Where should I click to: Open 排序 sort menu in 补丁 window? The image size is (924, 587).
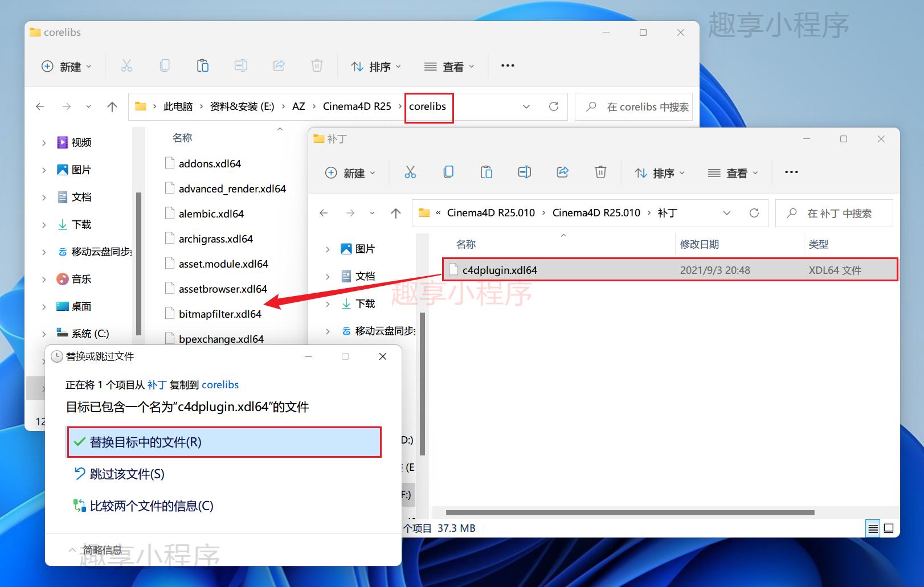660,173
